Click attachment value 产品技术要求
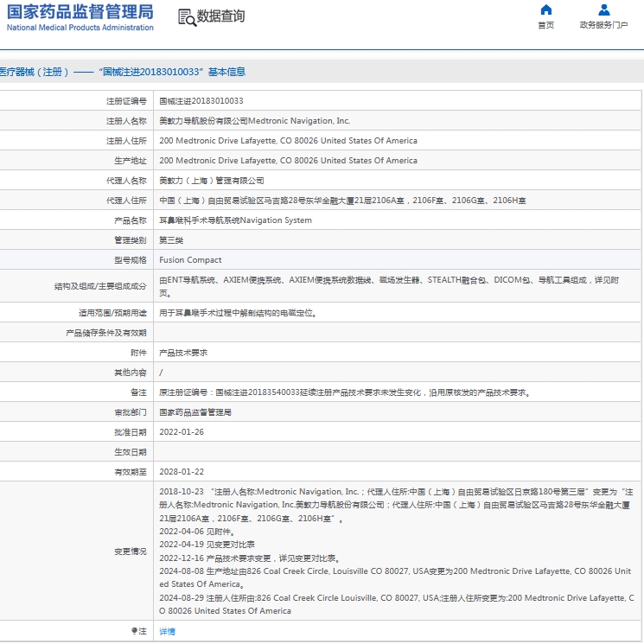Image resolution: width=644 pixels, height=644 pixels. coord(183,353)
